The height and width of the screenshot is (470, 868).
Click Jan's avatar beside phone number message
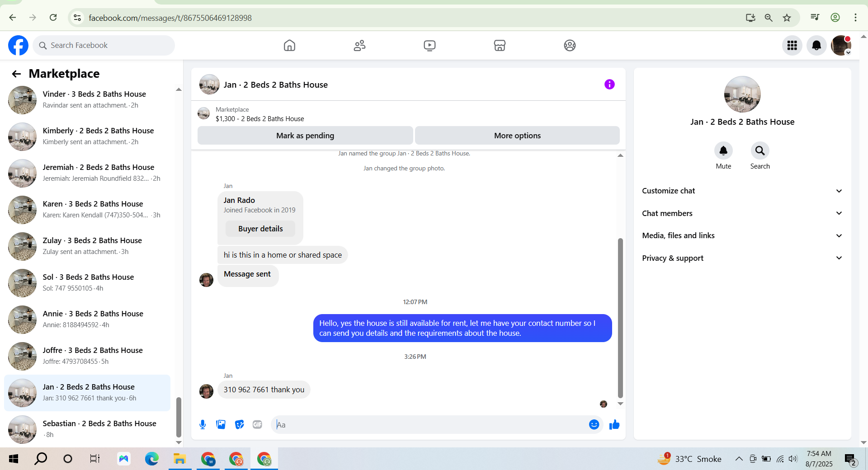pyautogui.click(x=206, y=391)
